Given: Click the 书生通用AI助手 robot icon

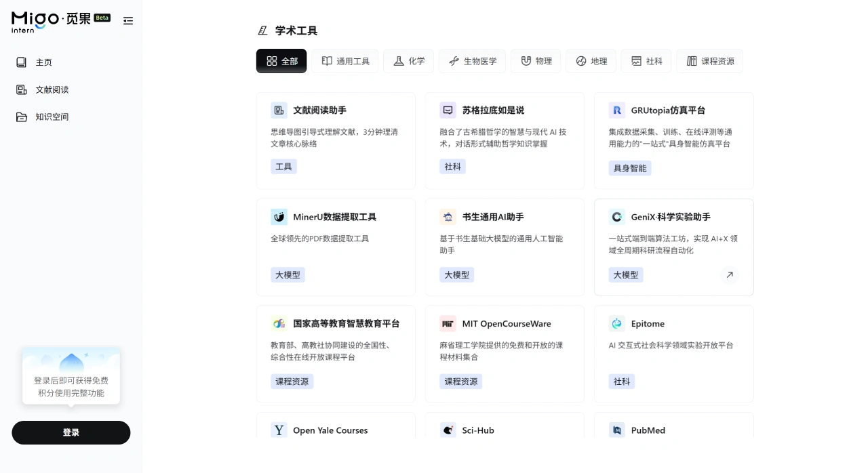Looking at the screenshot, I should 448,217.
